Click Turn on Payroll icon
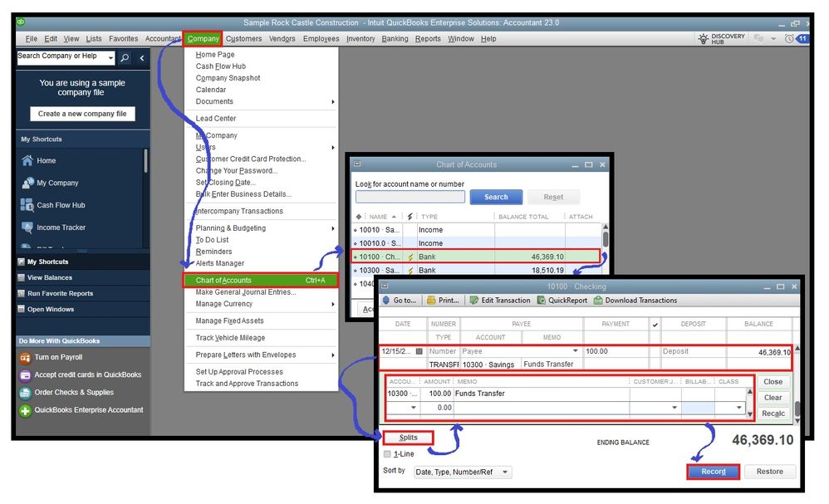This screenshot has width=829, height=504. tap(25, 358)
